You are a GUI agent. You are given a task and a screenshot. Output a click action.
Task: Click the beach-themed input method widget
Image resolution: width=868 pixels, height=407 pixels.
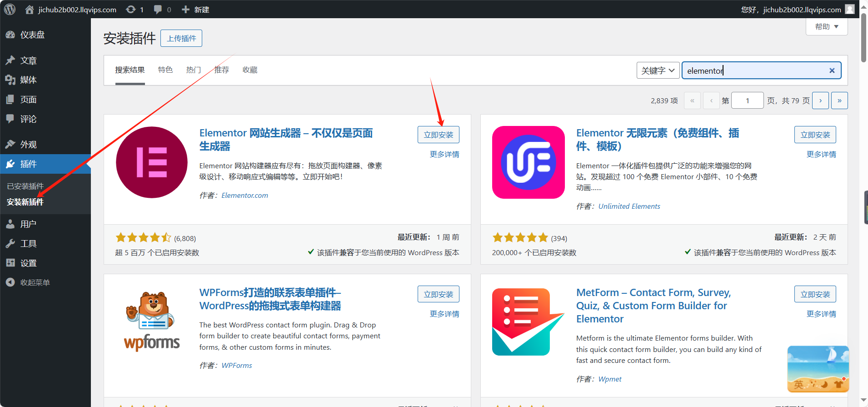(x=818, y=369)
